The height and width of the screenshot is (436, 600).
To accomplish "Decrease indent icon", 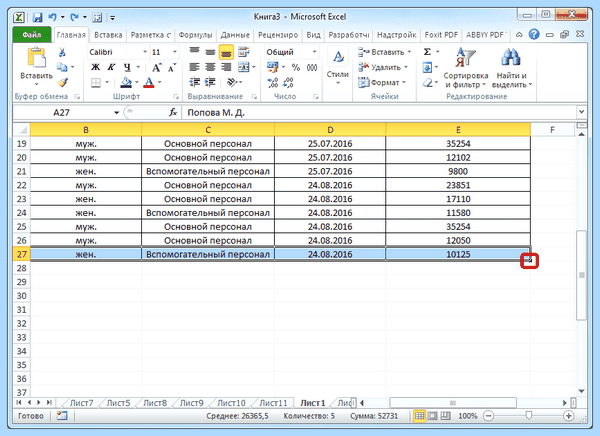I will coord(194,82).
